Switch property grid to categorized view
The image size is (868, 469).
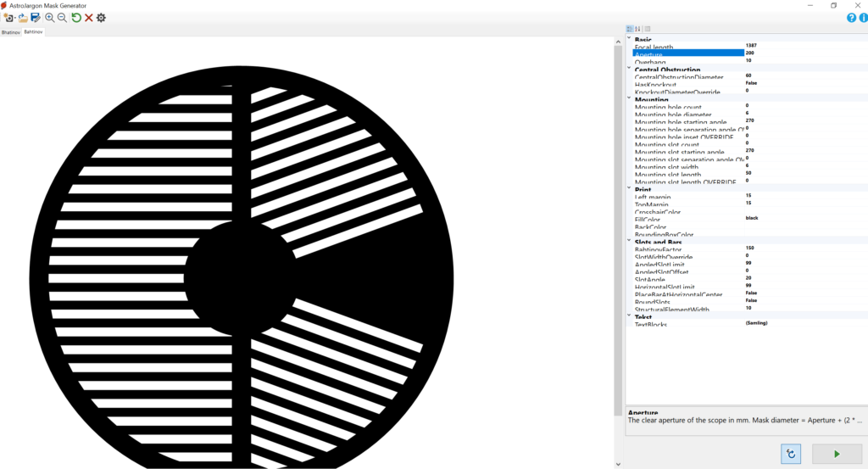point(630,29)
